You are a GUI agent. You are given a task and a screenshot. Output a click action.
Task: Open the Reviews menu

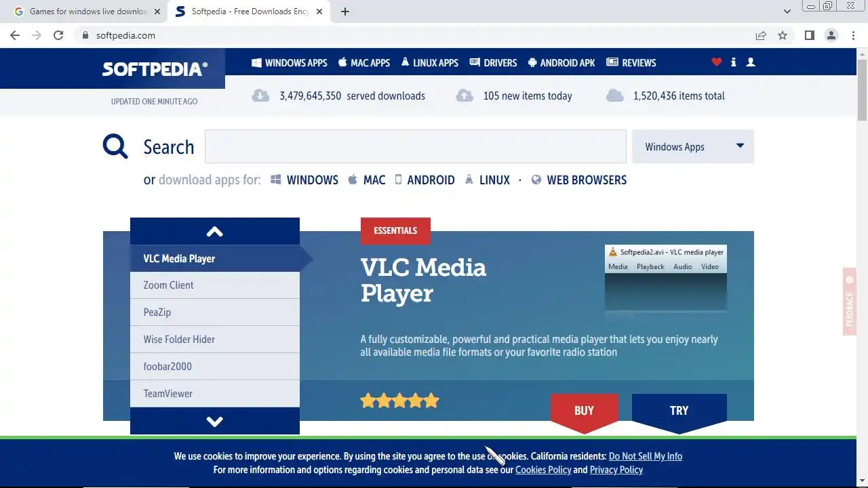coord(631,62)
